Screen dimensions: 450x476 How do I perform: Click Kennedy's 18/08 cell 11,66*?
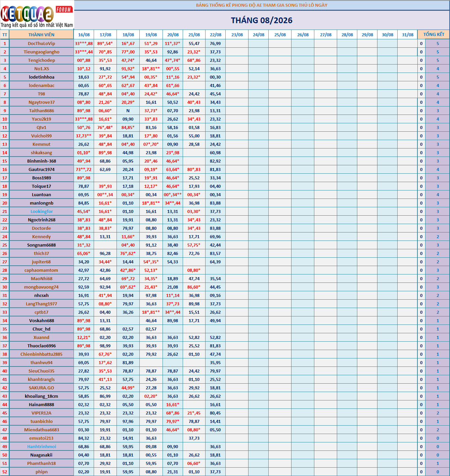(128, 236)
